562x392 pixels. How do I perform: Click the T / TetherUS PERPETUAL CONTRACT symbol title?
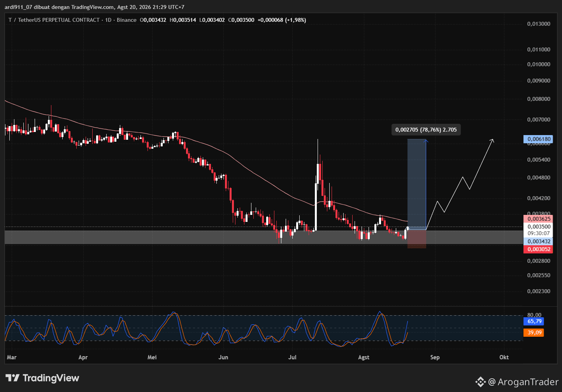pos(54,20)
